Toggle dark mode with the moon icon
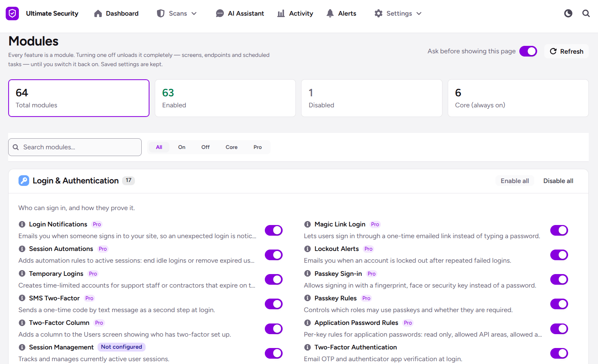Screen dimensions: 598x364 click(x=568, y=14)
